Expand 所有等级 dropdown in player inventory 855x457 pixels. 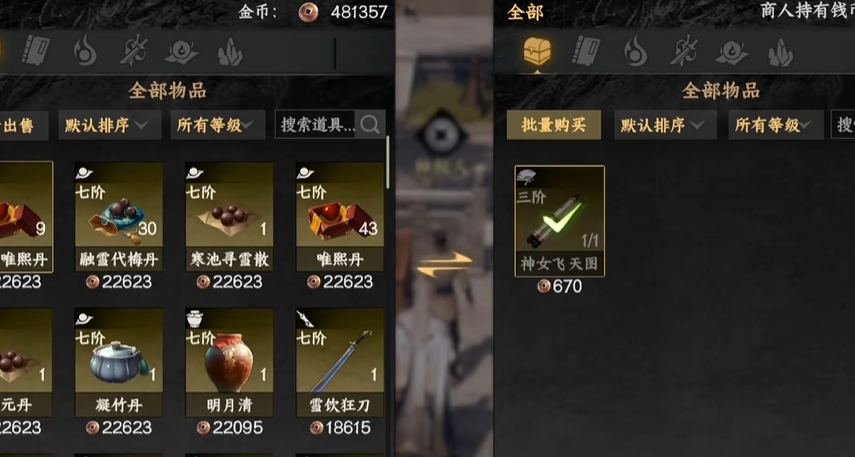point(218,125)
